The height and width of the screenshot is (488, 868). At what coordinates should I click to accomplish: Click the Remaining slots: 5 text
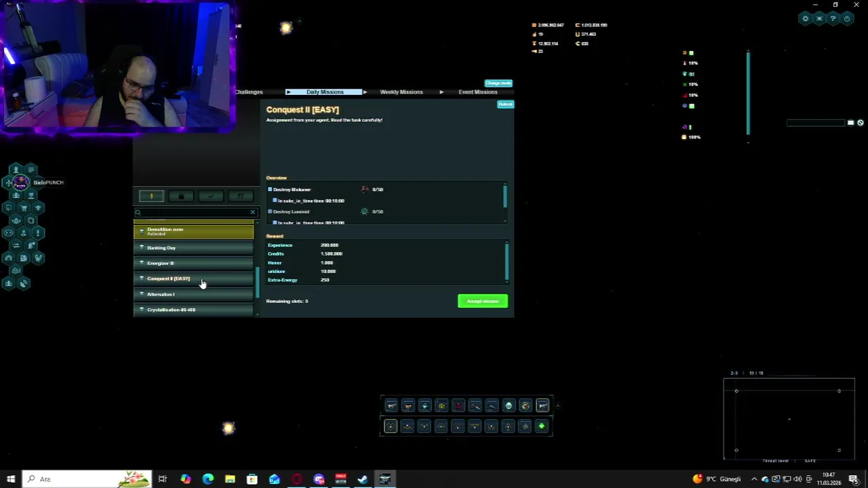pos(288,301)
